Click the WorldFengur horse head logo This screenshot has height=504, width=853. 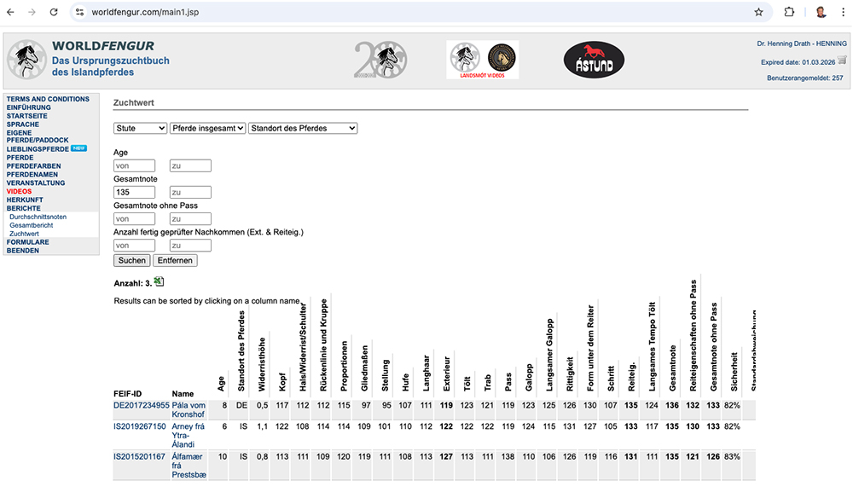[x=27, y=60]
